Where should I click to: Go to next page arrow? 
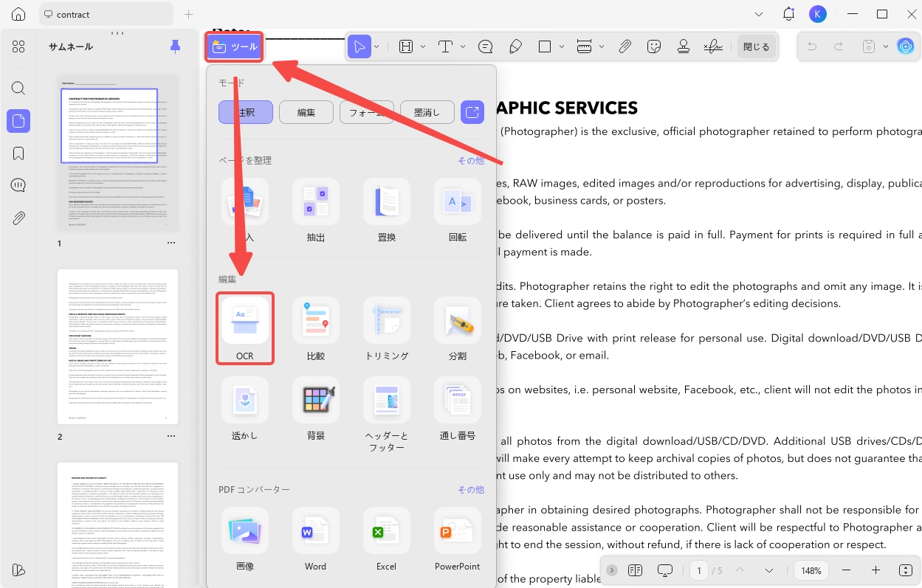769,570
